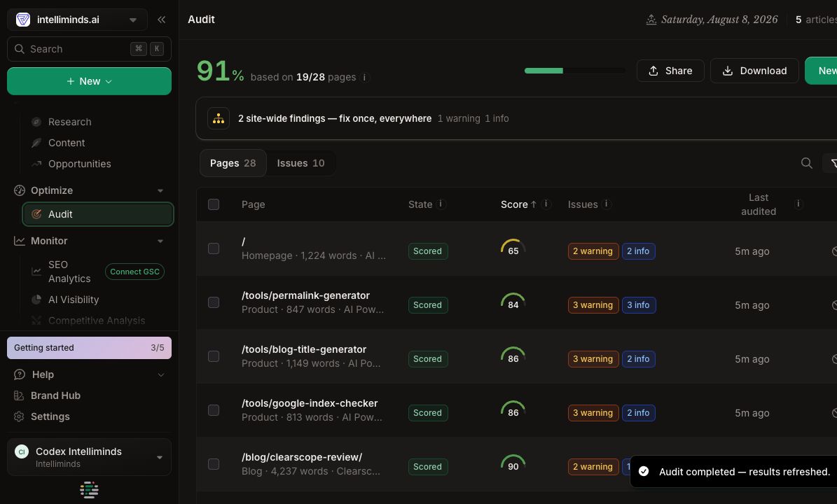Screen dimensions: 837x504
Task: Click the Audit target icon
Action: click(36, 214)
